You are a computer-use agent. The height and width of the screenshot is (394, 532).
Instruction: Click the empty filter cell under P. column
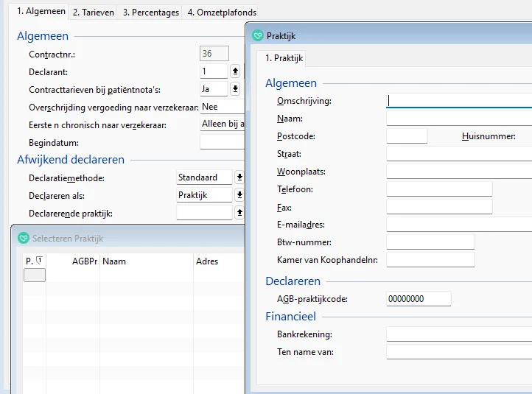[35, 275]
